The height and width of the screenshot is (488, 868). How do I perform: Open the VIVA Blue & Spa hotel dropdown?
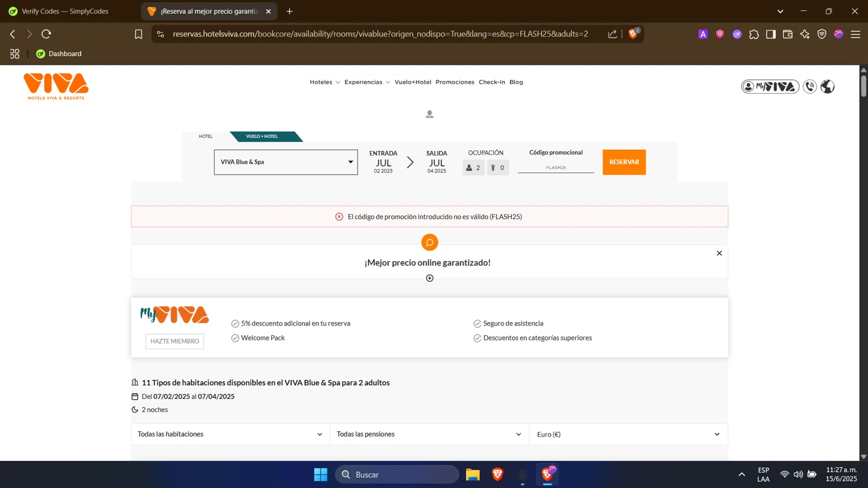point(286,162)
